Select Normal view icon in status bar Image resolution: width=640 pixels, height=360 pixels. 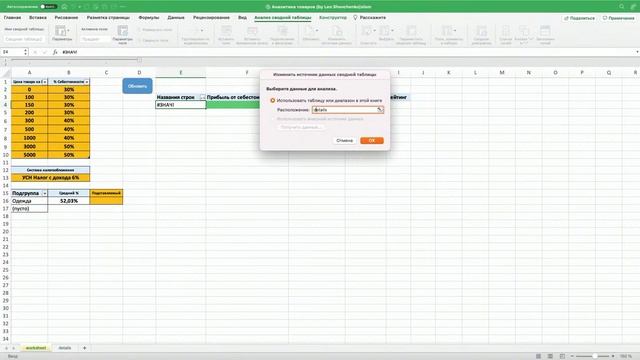[538, 356]
